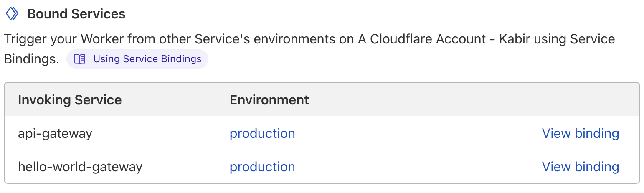Click blank space in the hello-world-gateway row
This screenshot has height=193, width=644.
tap(418, 167)
